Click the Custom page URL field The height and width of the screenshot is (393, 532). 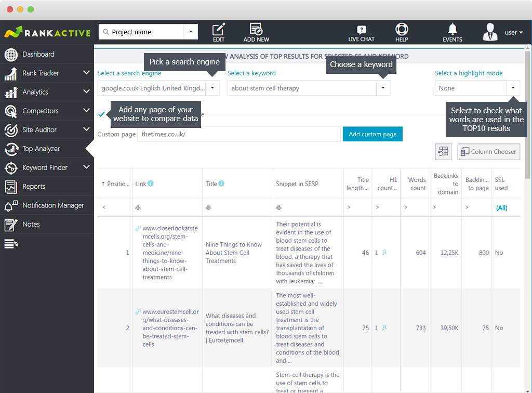[239, 134]
